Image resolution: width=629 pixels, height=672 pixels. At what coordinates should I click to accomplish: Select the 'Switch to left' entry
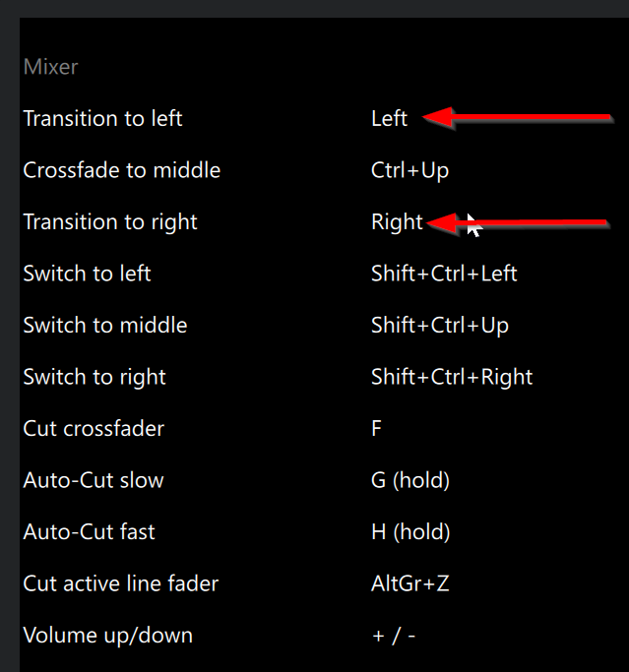point(87,274)
